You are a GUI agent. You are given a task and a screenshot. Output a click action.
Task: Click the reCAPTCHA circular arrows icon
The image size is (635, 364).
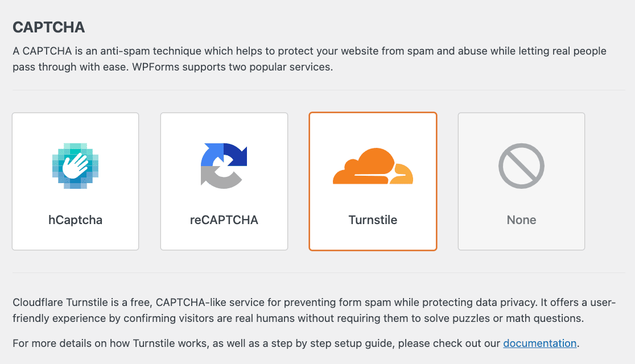tap(224, 166)
